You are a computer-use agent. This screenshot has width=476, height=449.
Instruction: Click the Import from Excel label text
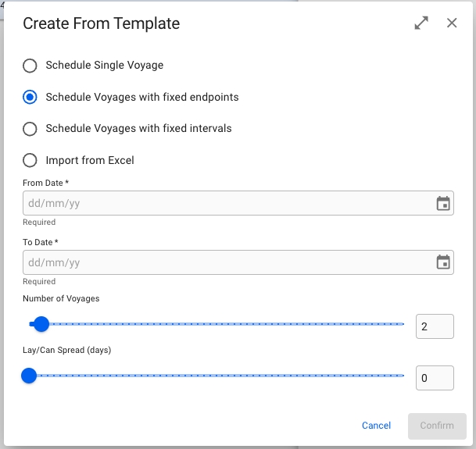point(90,160)
